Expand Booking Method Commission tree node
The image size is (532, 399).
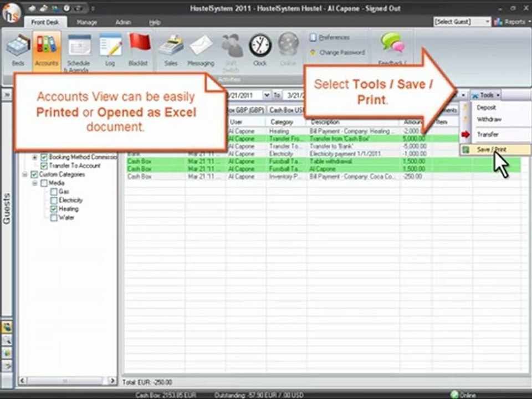click(34, 157)
